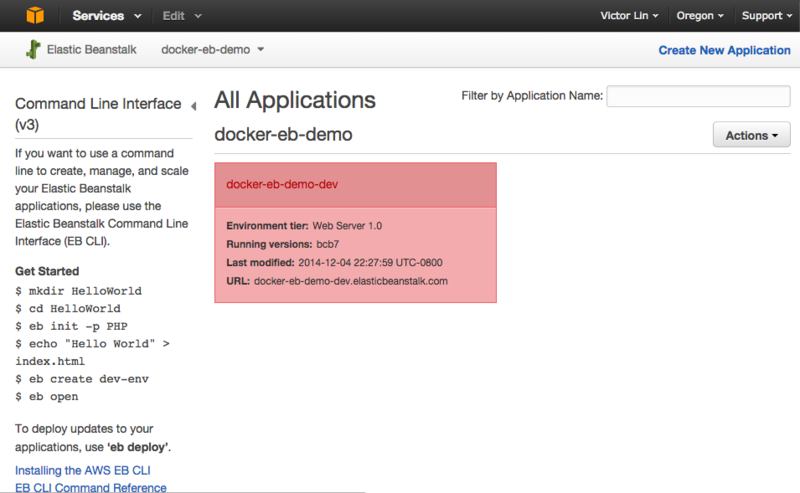Open the environment URL docker-eb-demo-dev.elasticbeanstalk.com
800x493 pixels.
351,281
